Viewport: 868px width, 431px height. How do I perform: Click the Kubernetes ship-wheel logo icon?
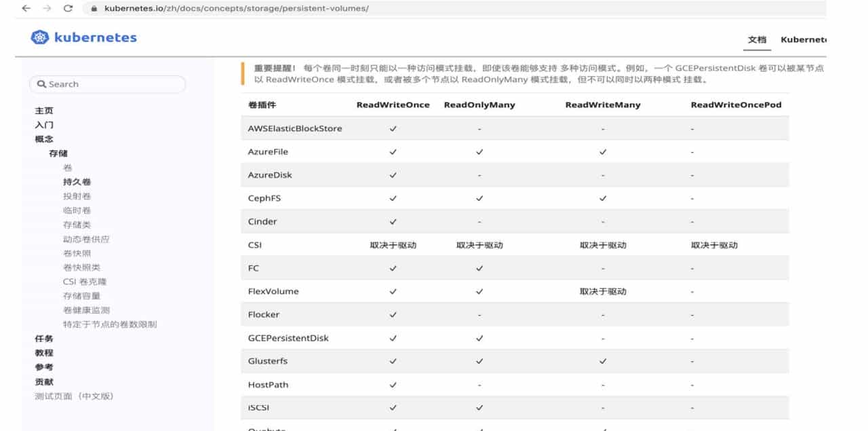click(39, 38)
